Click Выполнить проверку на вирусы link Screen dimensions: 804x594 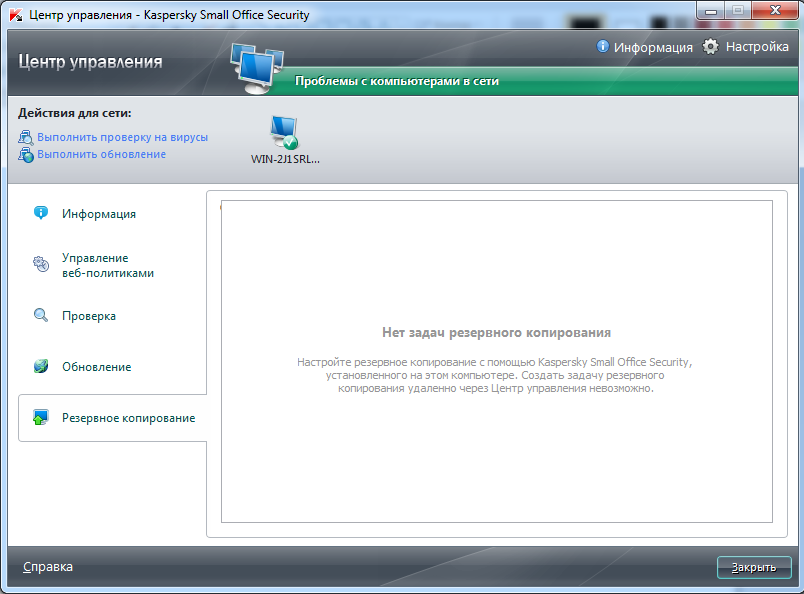click(x=123, y=137)
